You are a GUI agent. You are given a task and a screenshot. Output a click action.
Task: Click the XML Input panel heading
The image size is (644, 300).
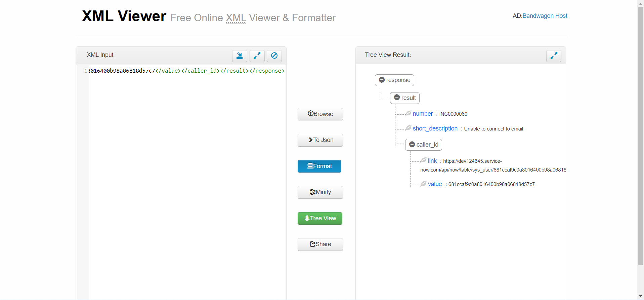(100, 55)
